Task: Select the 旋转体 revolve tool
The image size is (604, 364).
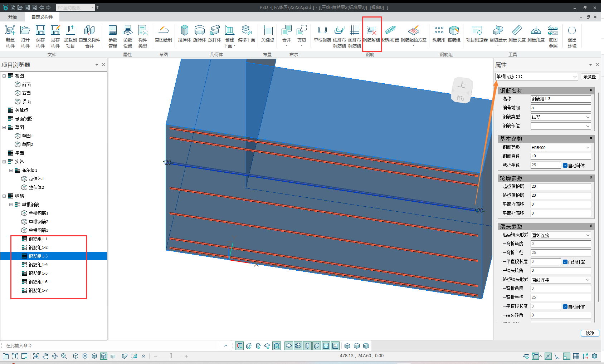Action: point(199,31)
